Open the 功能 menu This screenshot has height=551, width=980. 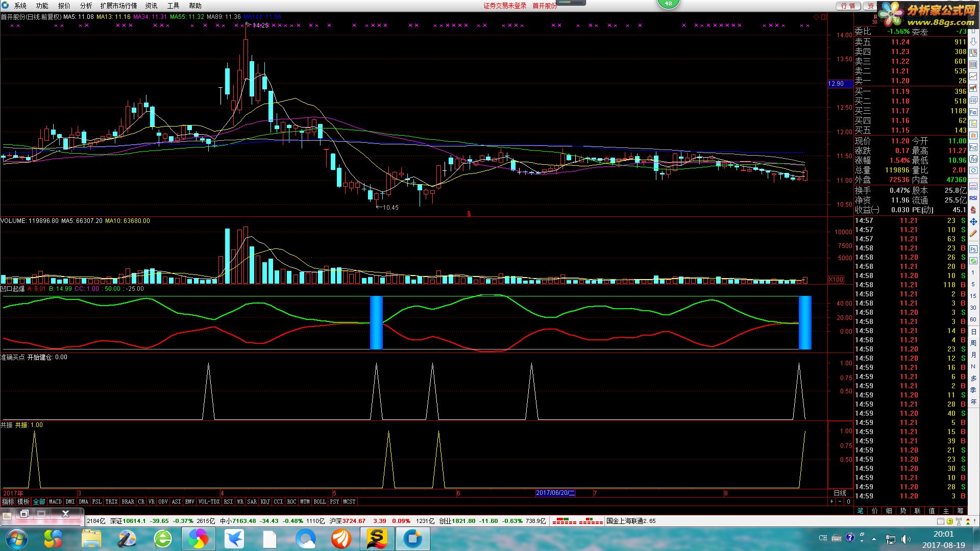click(x=42, y=6)
